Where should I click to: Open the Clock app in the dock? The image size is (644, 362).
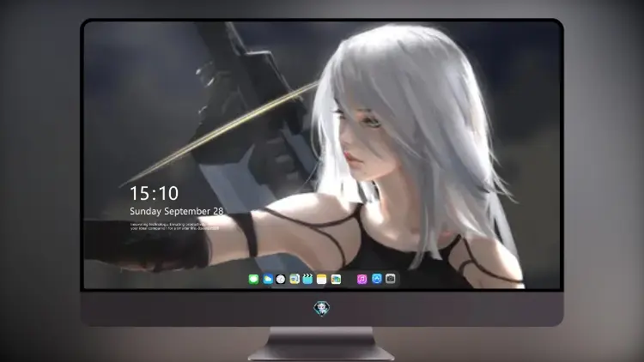point(281,279)
